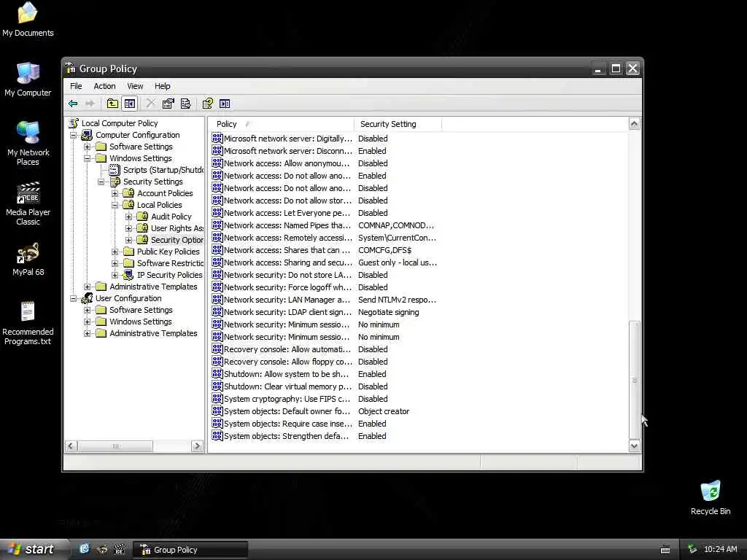Image resolution: width=747 pixels, height=560 pixels.
Task: Click the Forward arrow toolbar icon
Action: point(90,104)
